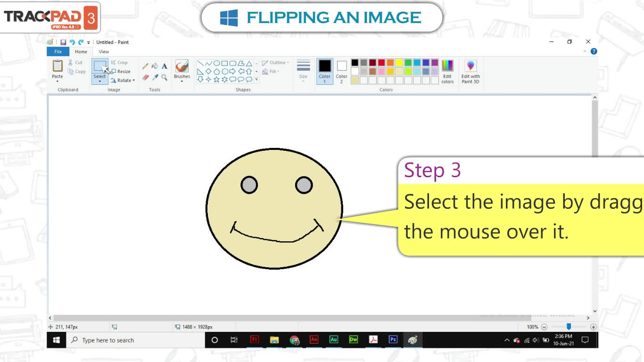Open the shape Fill dropdown
Image resolution: width=644 pixels, height=362 pixels.
(x=271, y=72)
